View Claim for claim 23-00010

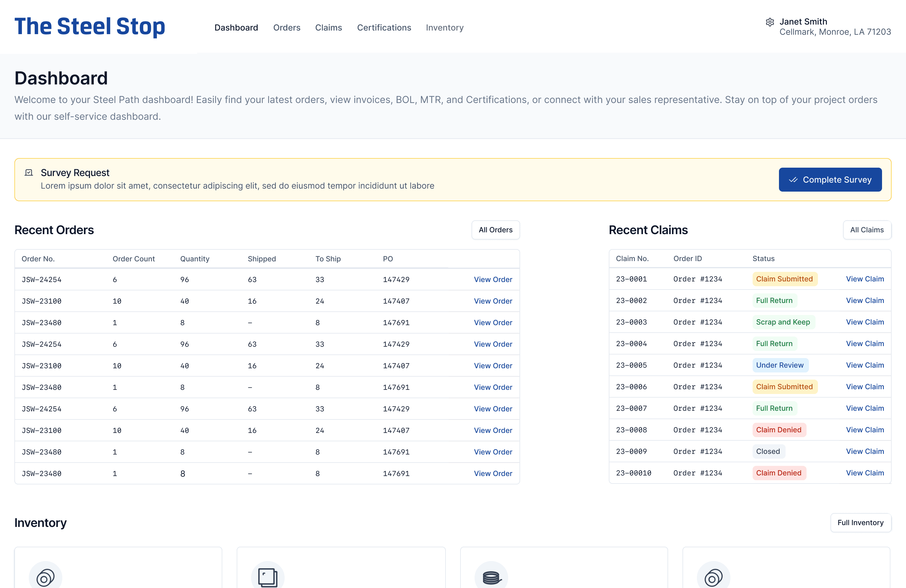[x=865, y=473]
